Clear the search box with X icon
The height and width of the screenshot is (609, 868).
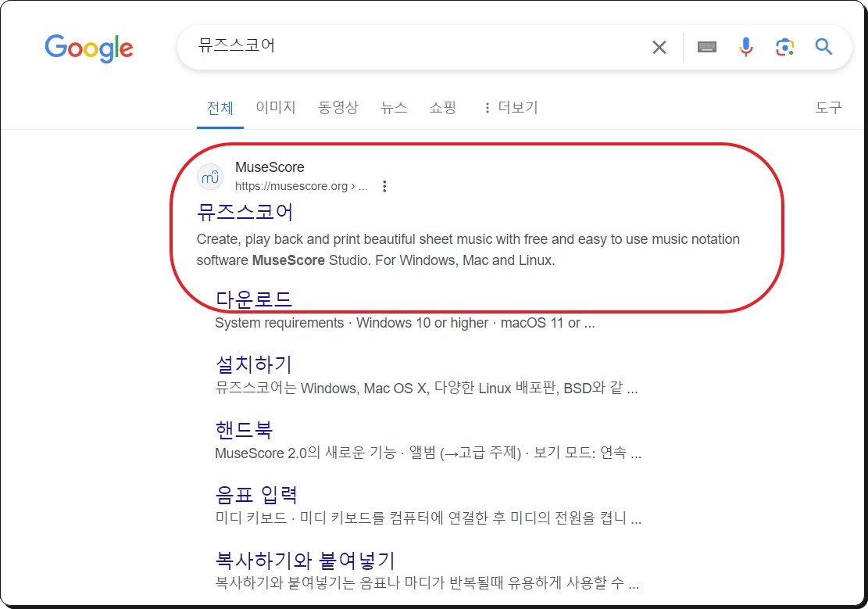659,47
